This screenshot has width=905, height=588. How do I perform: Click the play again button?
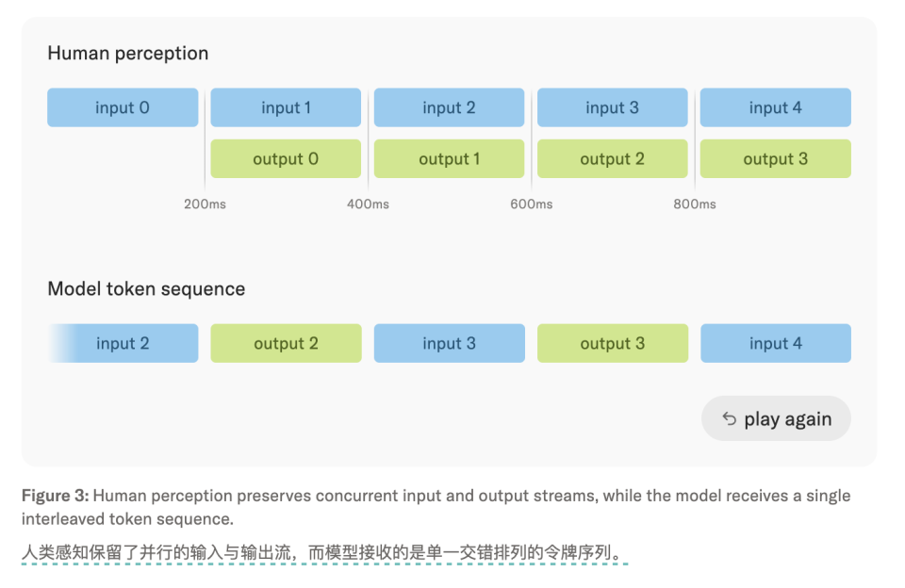click(776, 419)
